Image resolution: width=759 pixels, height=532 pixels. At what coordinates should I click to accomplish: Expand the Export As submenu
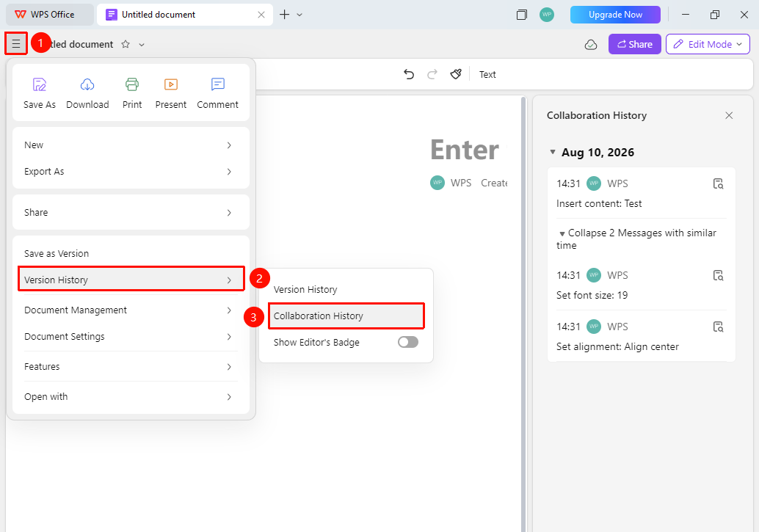(131, 172)
